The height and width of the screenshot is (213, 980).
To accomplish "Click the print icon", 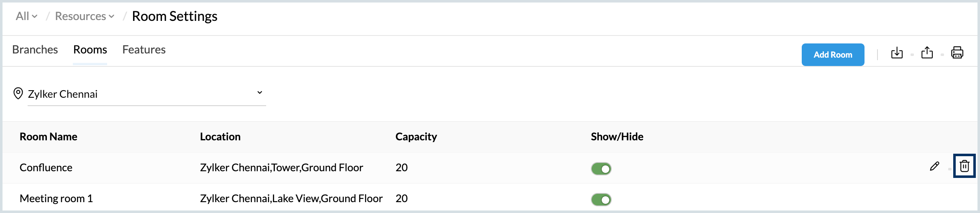I will (957, 53).
